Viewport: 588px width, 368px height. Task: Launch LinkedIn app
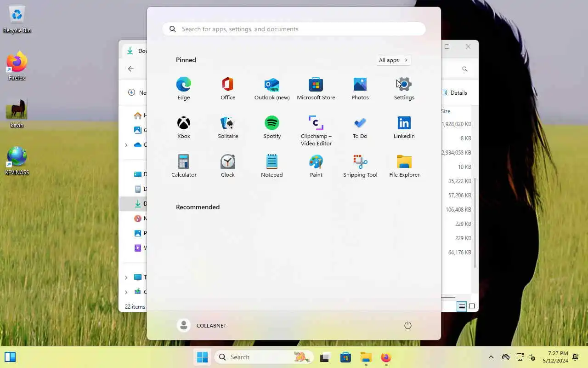[404, 127]
